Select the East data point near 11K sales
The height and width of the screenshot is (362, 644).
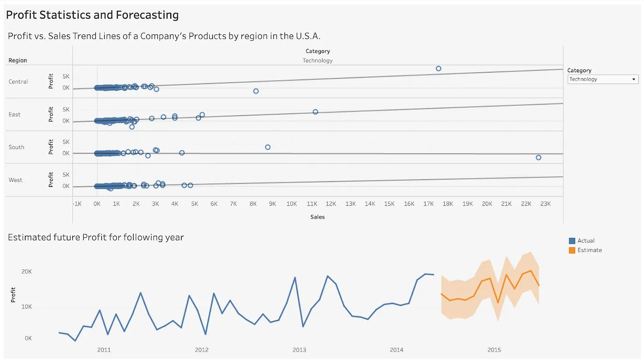point(316,112)
